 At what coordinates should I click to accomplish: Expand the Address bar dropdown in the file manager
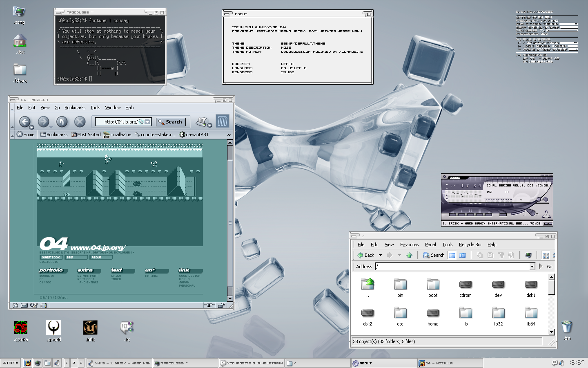pyautogui.click(x=532, y=267)
